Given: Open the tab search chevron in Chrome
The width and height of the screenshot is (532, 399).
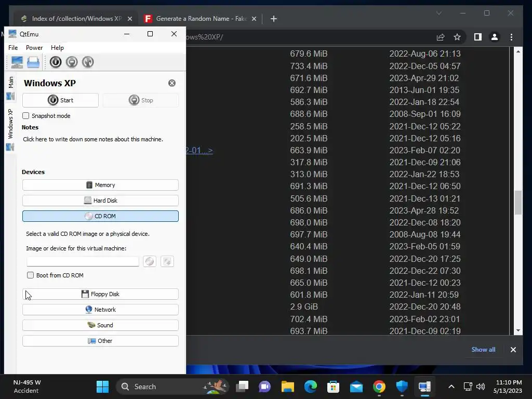Looking at the screenshot, I should pyautogui.click(x=439, y=13).
